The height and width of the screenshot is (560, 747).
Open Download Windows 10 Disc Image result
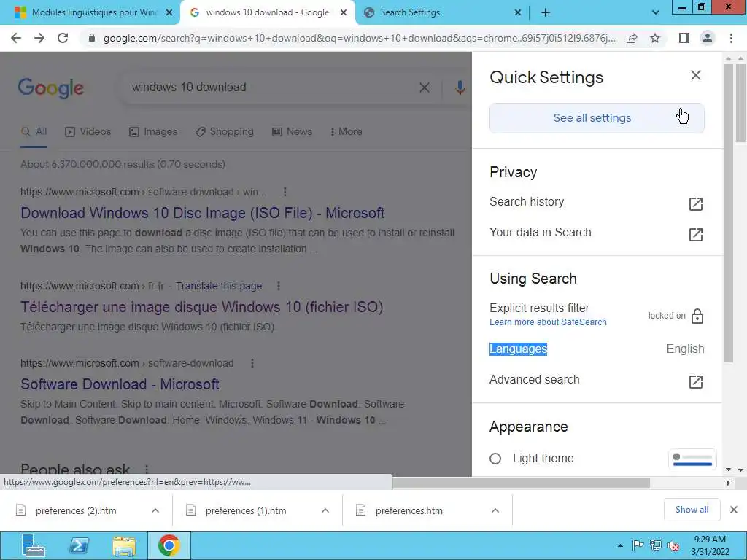tap(203, 213)
